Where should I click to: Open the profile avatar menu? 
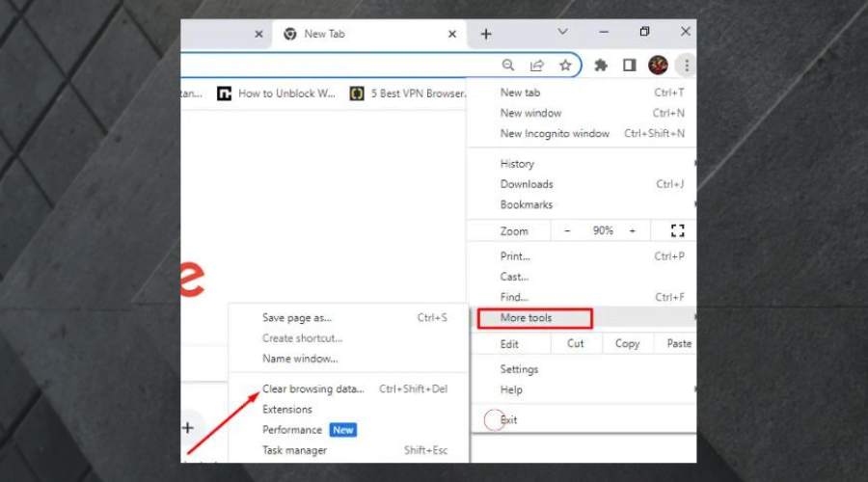click(x=658, y=66)
